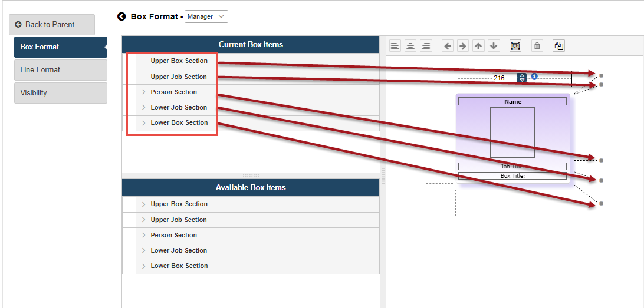Open the Manager box format dropdown
This screenshot has width=644, height=308.
(x=206, y=16)
